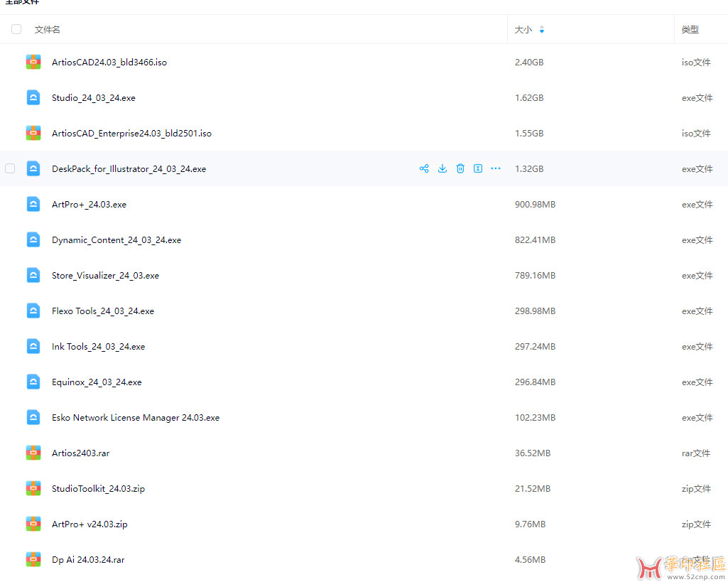This screenshot has height=582, width=728.
Task: Click the rar文件 type of Artios2403.rar
Action: click(x=696, y=453)
